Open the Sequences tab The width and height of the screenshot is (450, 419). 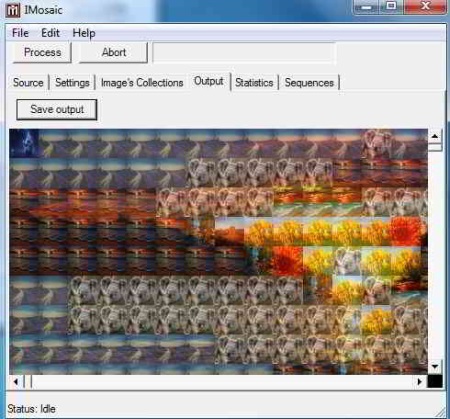coord(309,82)
